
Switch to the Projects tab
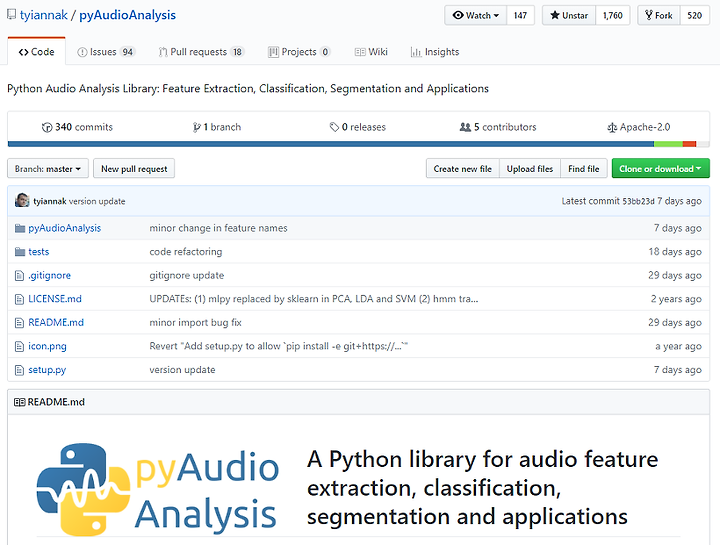[299, 52]
